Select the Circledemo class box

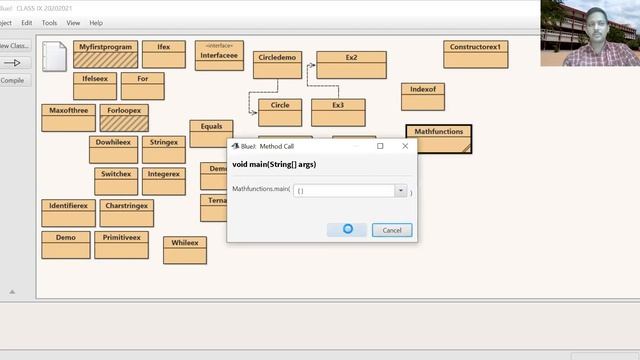point(278,65)
